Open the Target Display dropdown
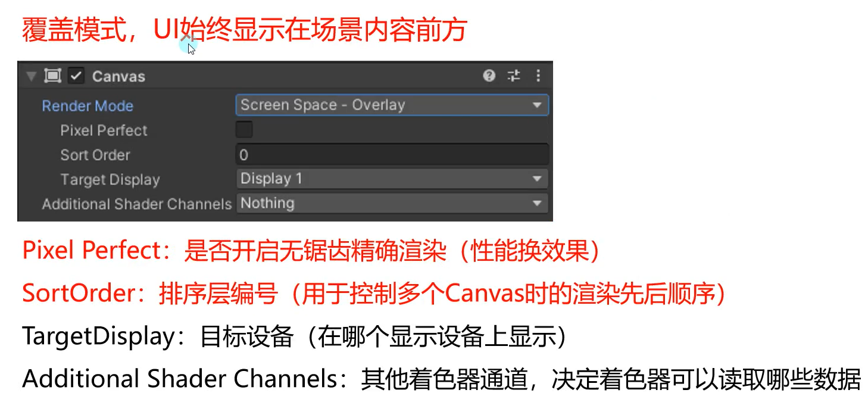This screenshot has height=396, width=868. (x=392, y=179)
